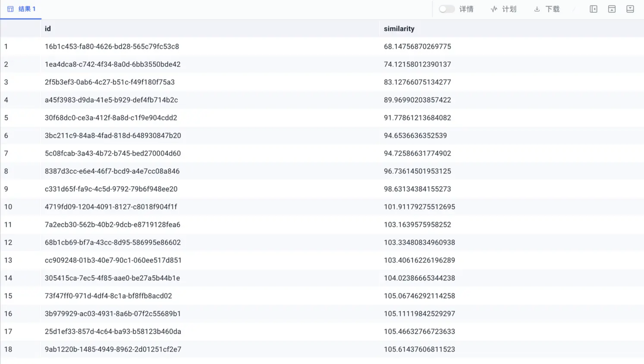Viewport: 644px width, 364px height.
Task: Click similarity value 74.12158012390137
Action: (417, 64)
